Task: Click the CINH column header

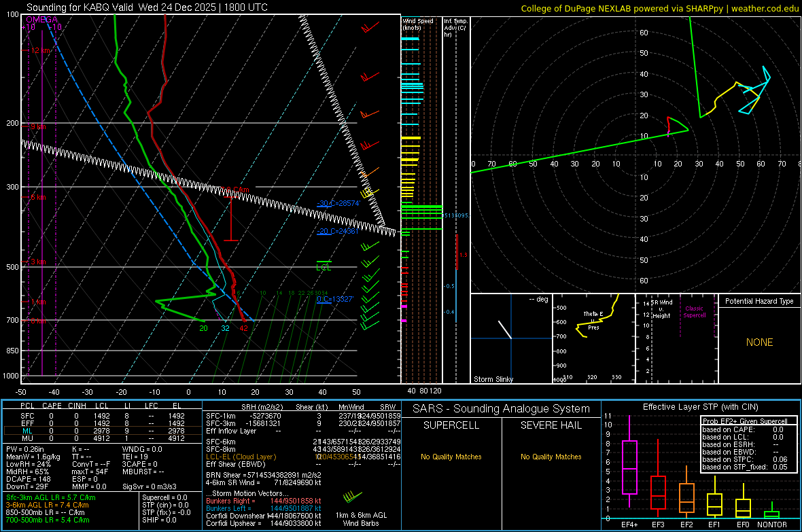Action: (x=77, y=406)
